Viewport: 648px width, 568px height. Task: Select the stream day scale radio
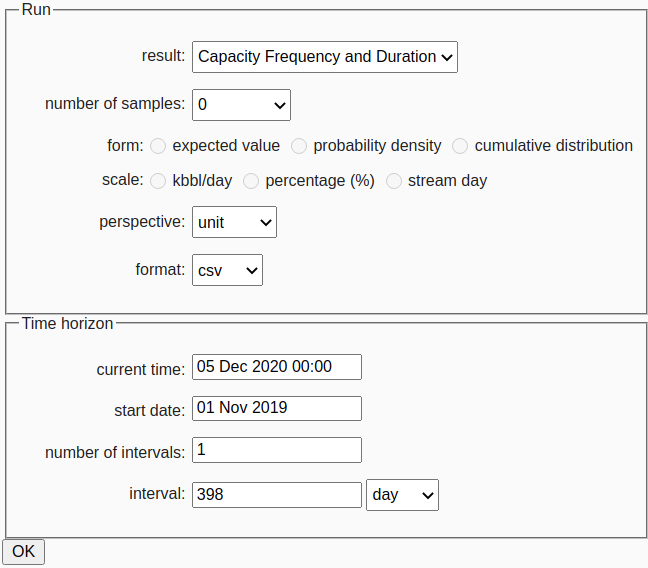coord(394,181)
